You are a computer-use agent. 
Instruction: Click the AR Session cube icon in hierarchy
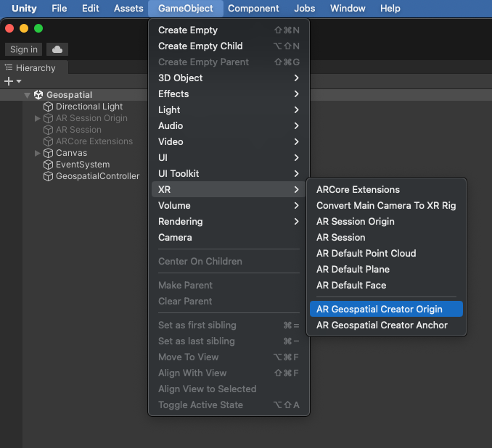[x=49, y=130]
